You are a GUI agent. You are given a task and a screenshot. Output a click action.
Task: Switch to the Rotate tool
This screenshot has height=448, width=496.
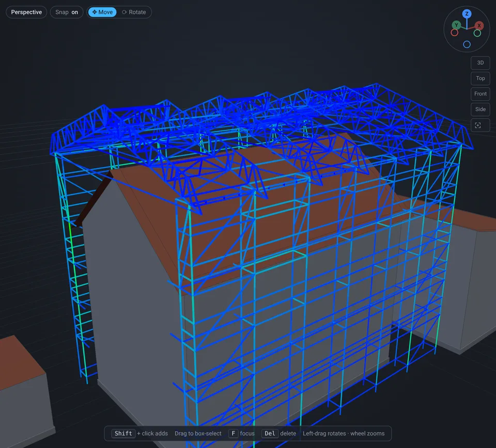134,12
